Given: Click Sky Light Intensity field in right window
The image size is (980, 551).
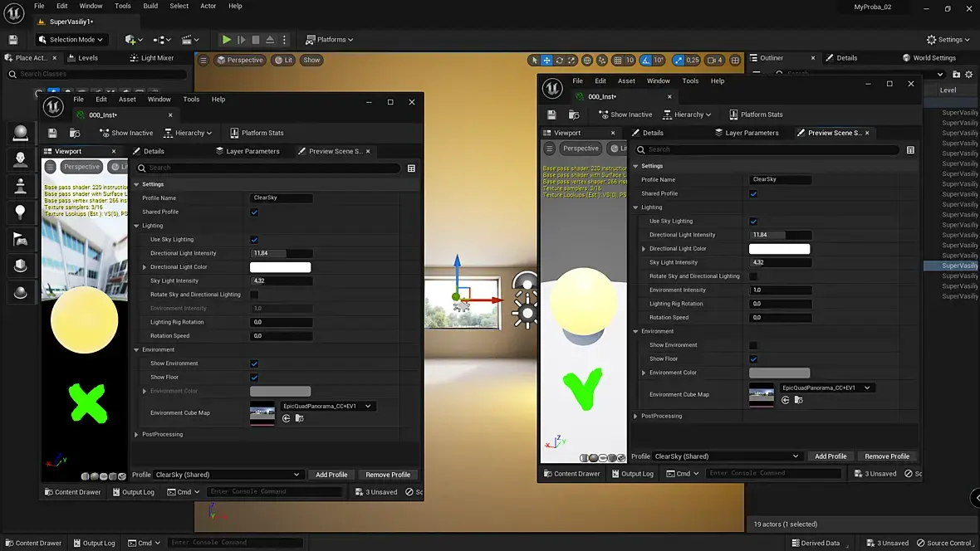Looking at the screenshot, I should [781, 262].
